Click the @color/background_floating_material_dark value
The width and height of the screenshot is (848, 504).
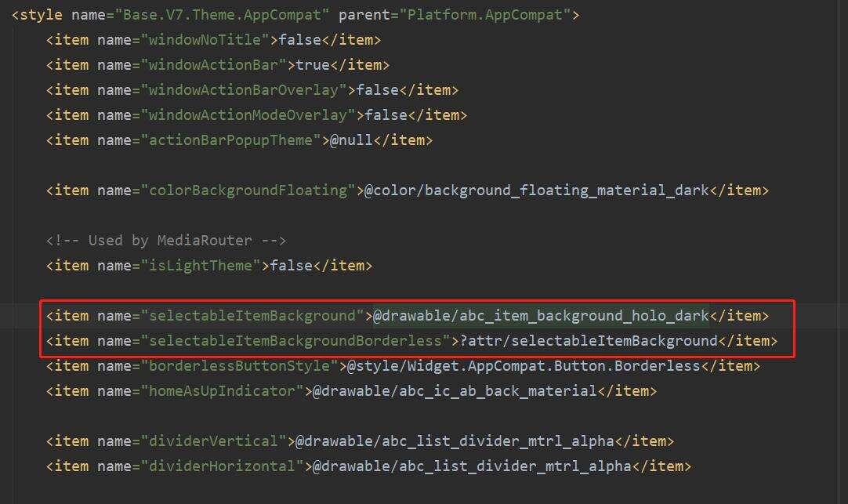(x=537, y=190)
